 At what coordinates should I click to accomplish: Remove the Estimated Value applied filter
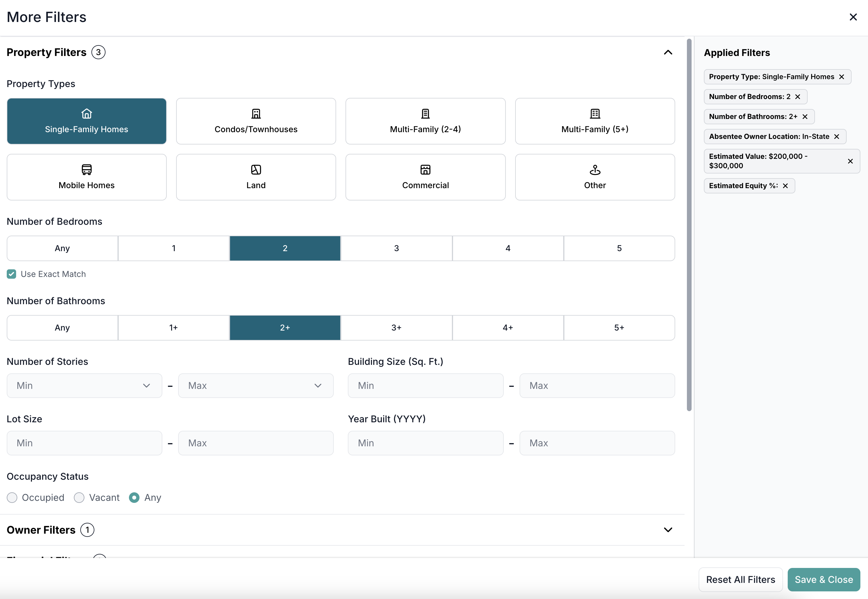(x=850, y=161)
